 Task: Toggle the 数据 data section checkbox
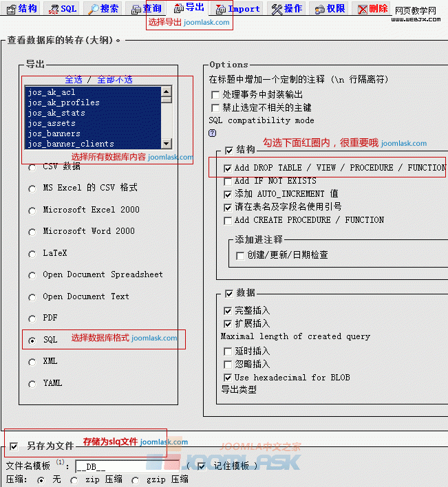coord(229,294)
